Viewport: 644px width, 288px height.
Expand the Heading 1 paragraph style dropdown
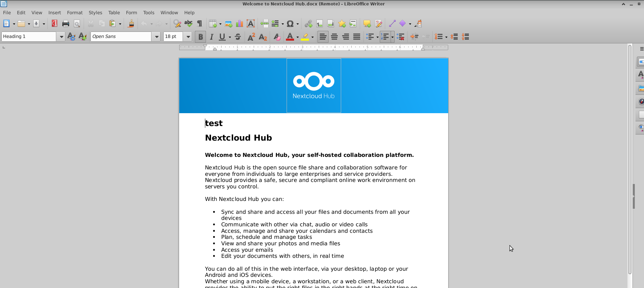coord(61,37)
